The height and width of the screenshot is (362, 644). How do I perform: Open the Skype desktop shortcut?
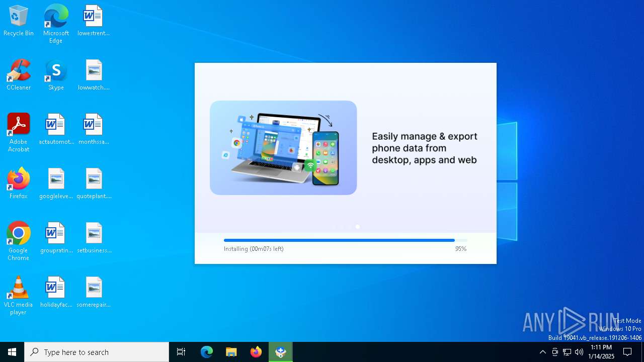tap(56, 75)
